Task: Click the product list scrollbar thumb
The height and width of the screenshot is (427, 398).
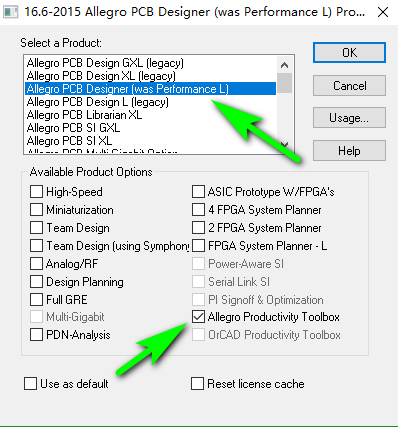Action: [x=284, y=83]
